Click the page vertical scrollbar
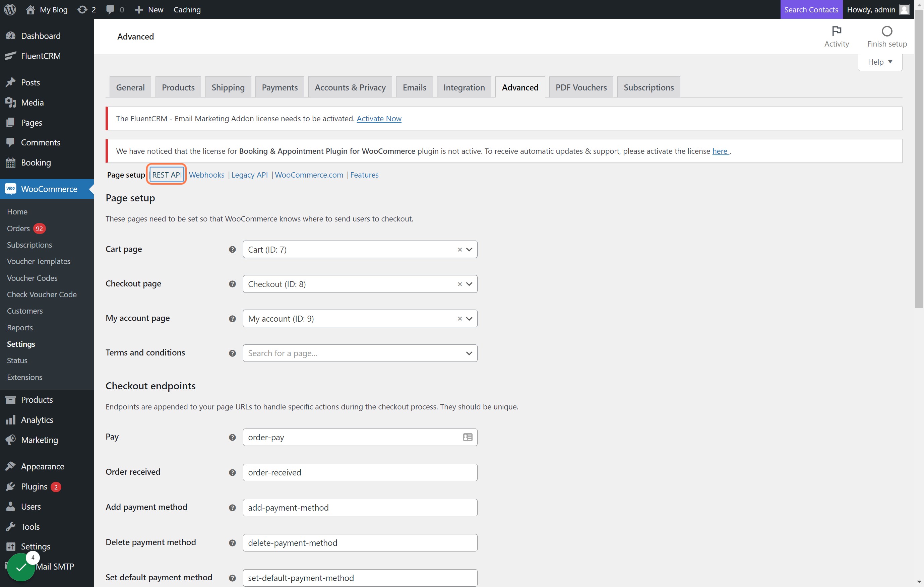 point(919,159)
